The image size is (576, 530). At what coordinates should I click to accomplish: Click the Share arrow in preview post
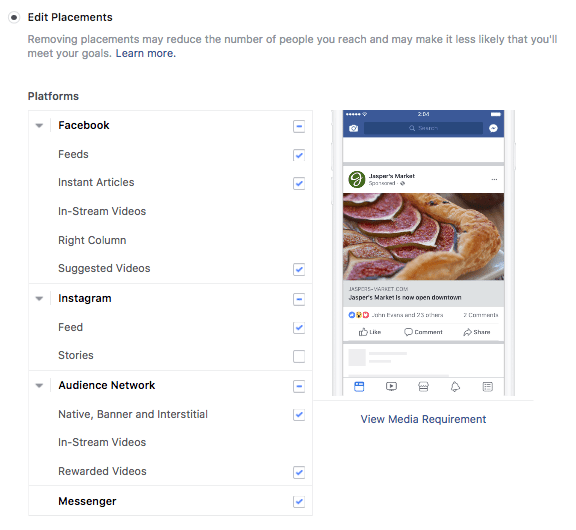coord(467,332)
